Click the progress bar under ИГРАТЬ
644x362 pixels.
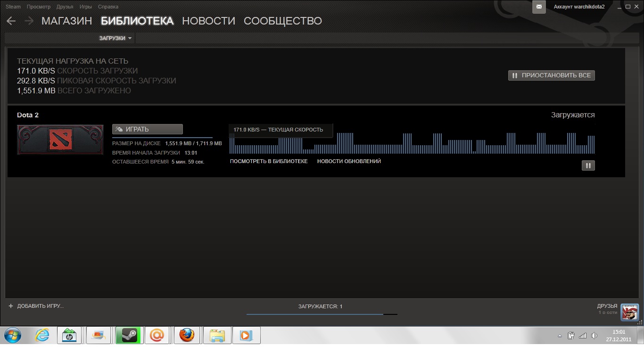[162, 138]
